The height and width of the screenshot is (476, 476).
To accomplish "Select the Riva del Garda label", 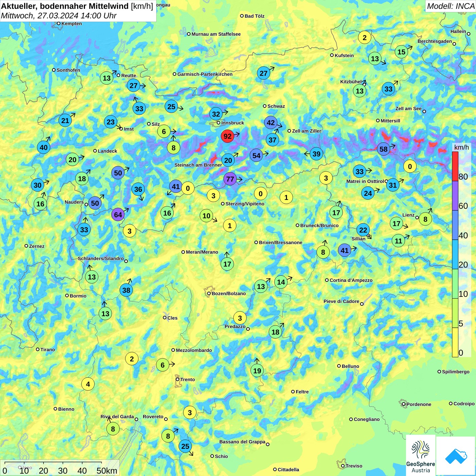I will [117, 417].
